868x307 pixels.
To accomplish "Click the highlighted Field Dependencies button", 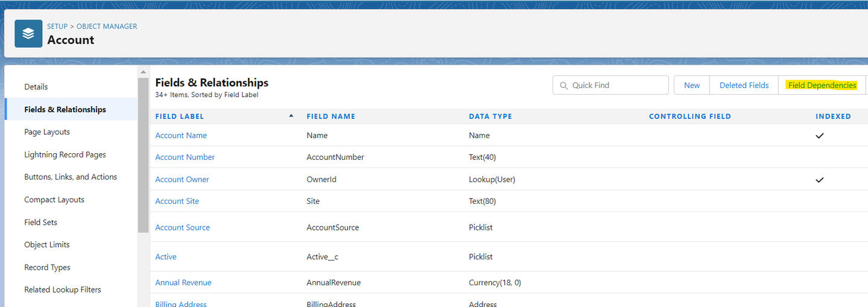I will pyautogui.click(x=822, y=86).
